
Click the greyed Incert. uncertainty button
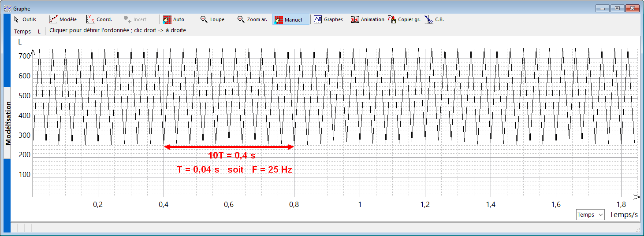136,19
